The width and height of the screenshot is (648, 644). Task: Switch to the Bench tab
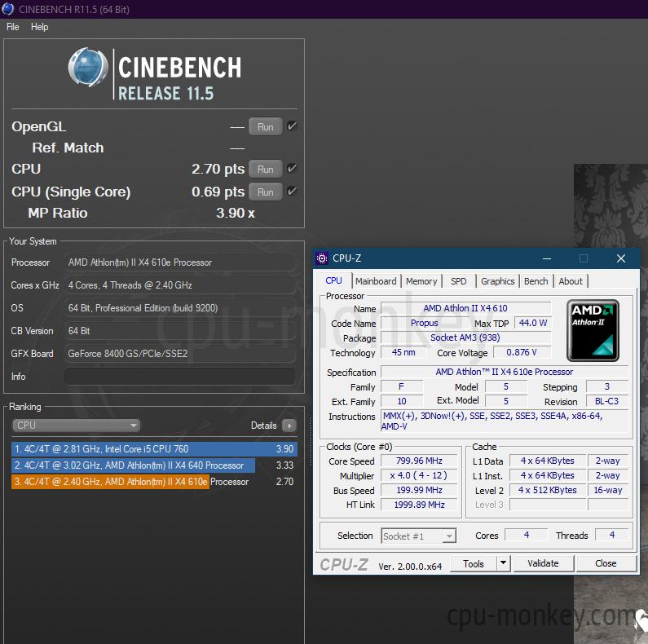pyautogui.click(x=536, y=281)
